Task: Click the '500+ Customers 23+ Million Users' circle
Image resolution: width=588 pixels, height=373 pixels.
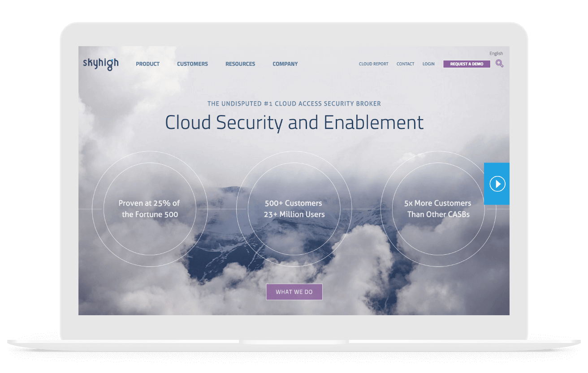Action: [x=294, y=209]
